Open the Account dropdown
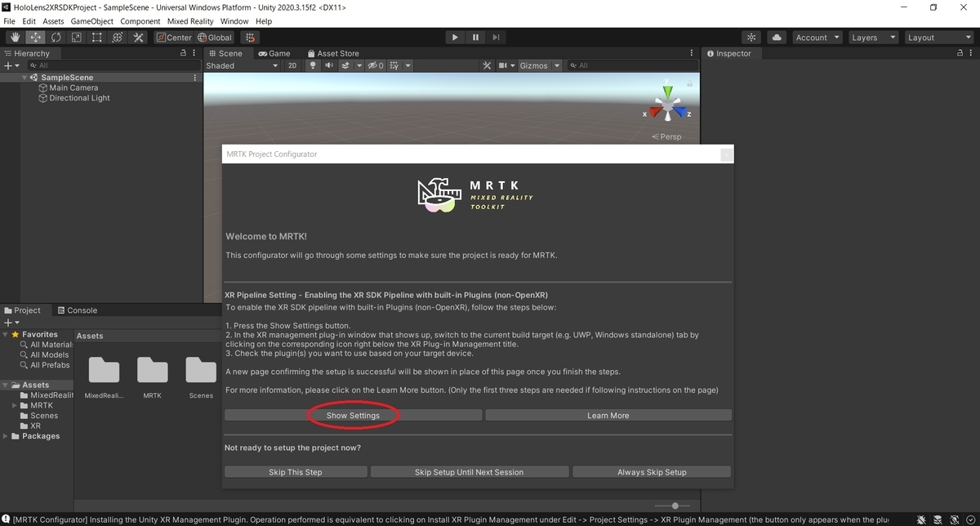The image size is (980, 526). click(817, 37)
